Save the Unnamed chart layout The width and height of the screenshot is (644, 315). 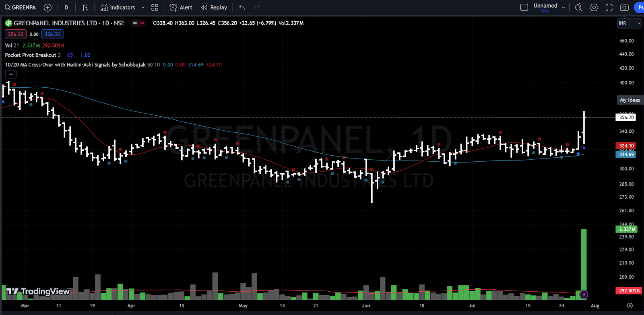545,11
